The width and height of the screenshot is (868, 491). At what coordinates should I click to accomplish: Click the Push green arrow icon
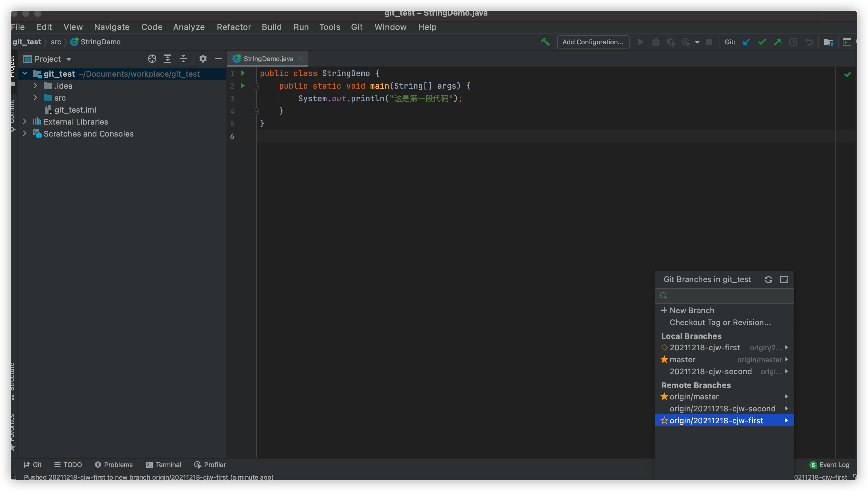[x=777, y=42]
